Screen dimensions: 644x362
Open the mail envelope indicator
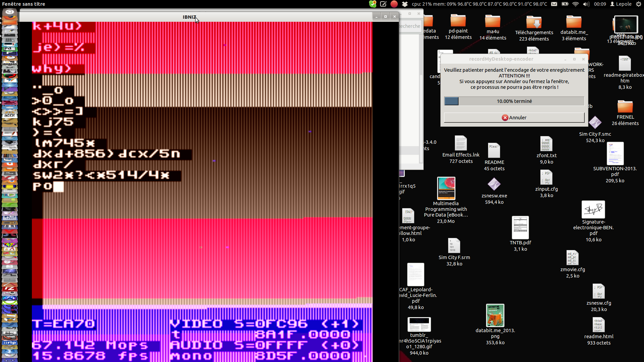pyautogui.click(x=554, y=4)
